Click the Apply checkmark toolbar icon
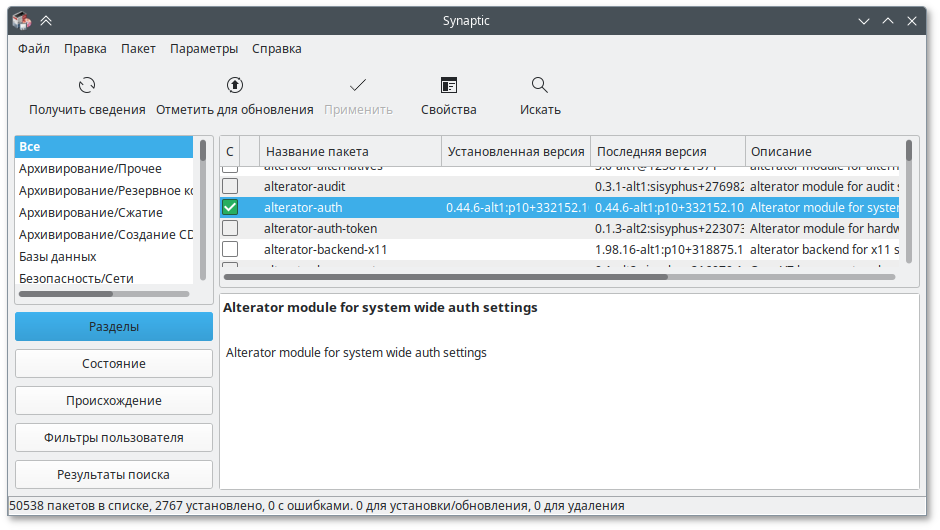The height and width of the screenshot is (530, 940). pos(357,86)
